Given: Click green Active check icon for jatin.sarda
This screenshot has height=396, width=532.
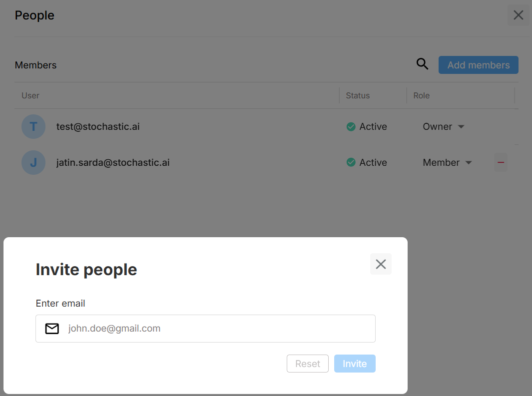Looking at the screenshot, I should [351, 163].
